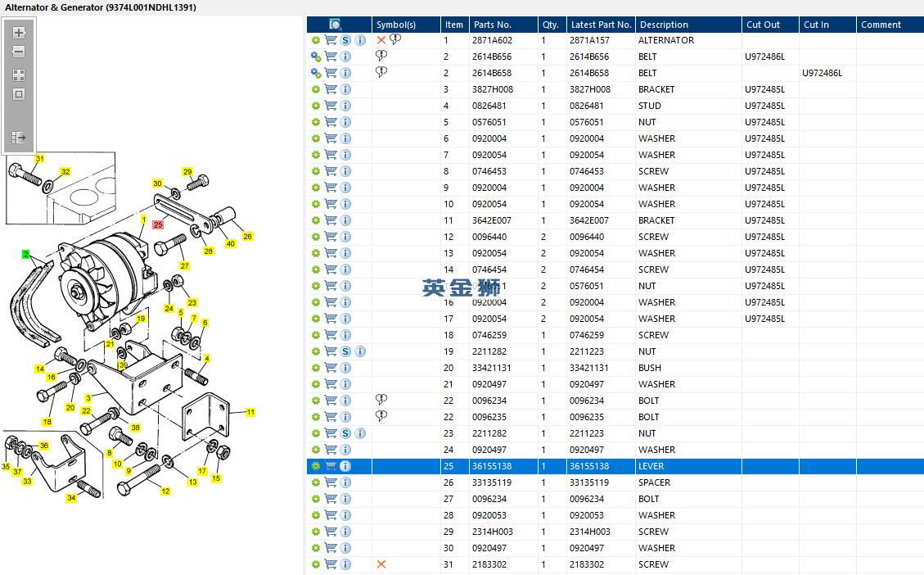
Task: Click green callout 2 on the diagram
Action: (x=25, y=254)
